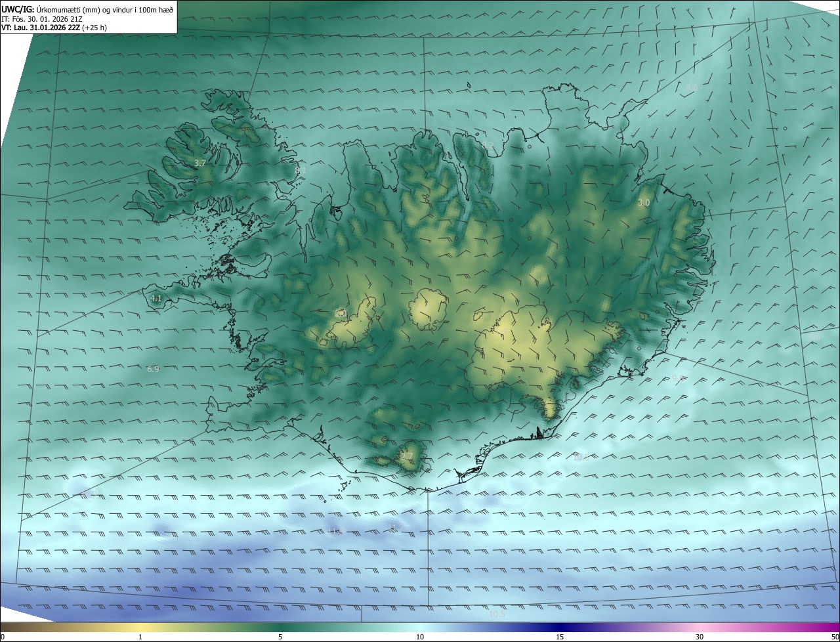Image resolution: width=840 pixels, height=642 pixels.
Task: Click the color scale label '0'
Action: point(3,637)
